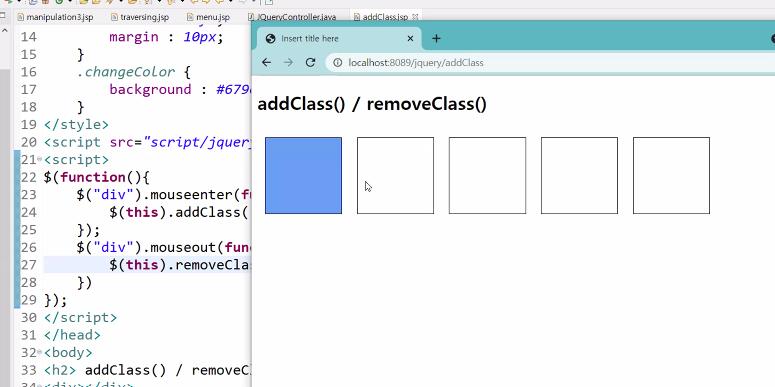Click the h2 heading code on line 33
The image size is (775, 387).
[x=148, y=370]
